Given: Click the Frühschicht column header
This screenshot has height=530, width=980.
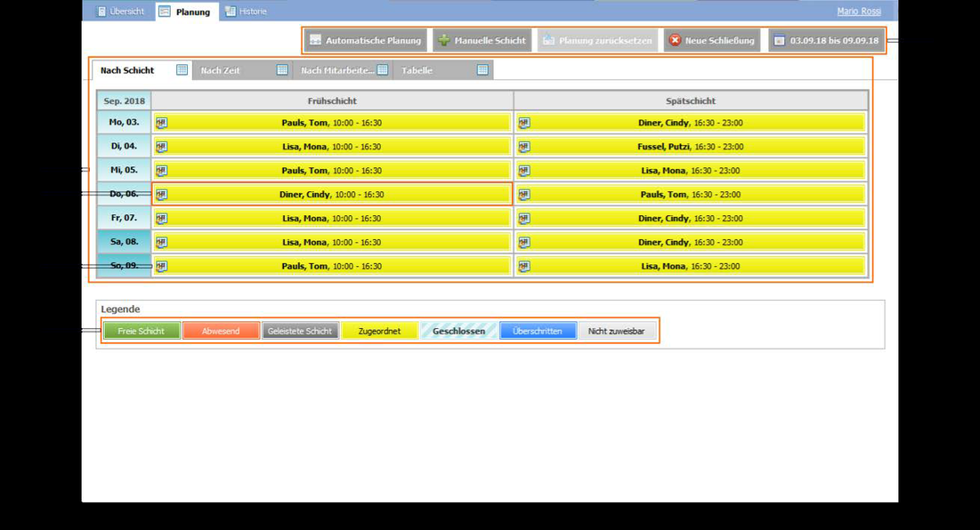Looking at the screenshot, I should pos(332,100).
